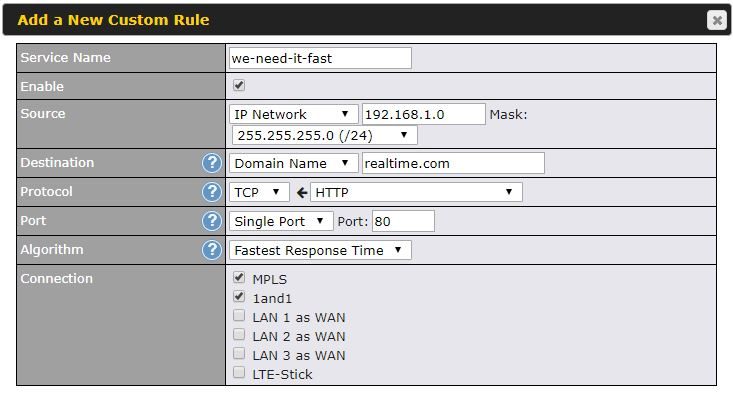The image size is (733, 394).
Task: Uncheck the 1and1 connection
Action: [239, 297]
